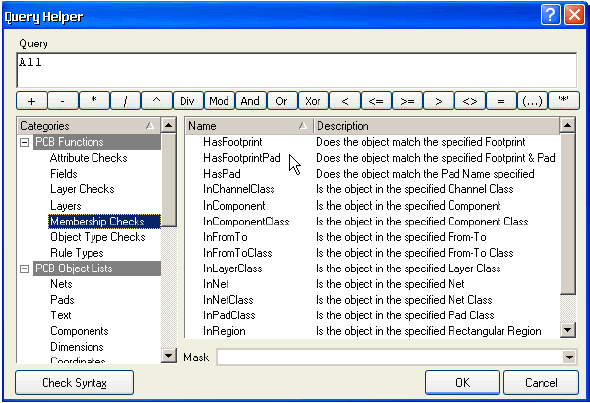
Task: Select Object Type Checks category
Action: 98,237
